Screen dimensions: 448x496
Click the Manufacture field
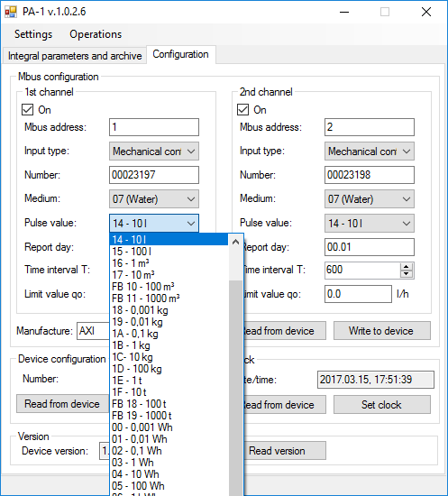93,331
